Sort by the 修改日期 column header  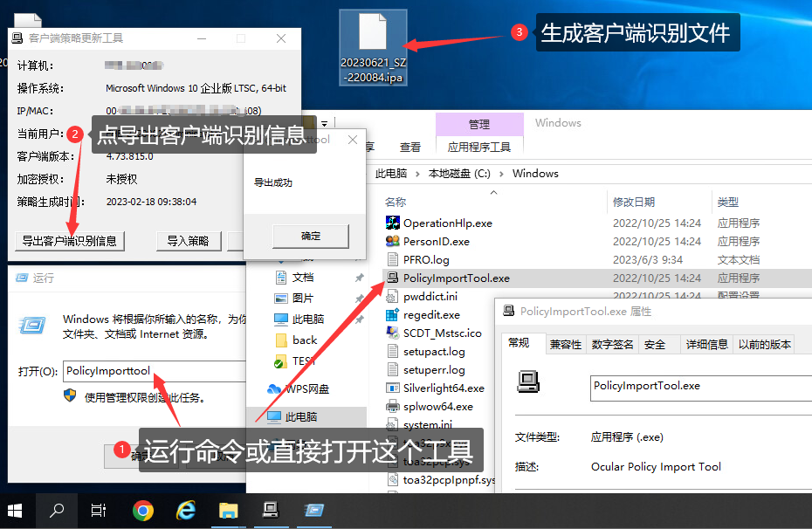point(634,203)
